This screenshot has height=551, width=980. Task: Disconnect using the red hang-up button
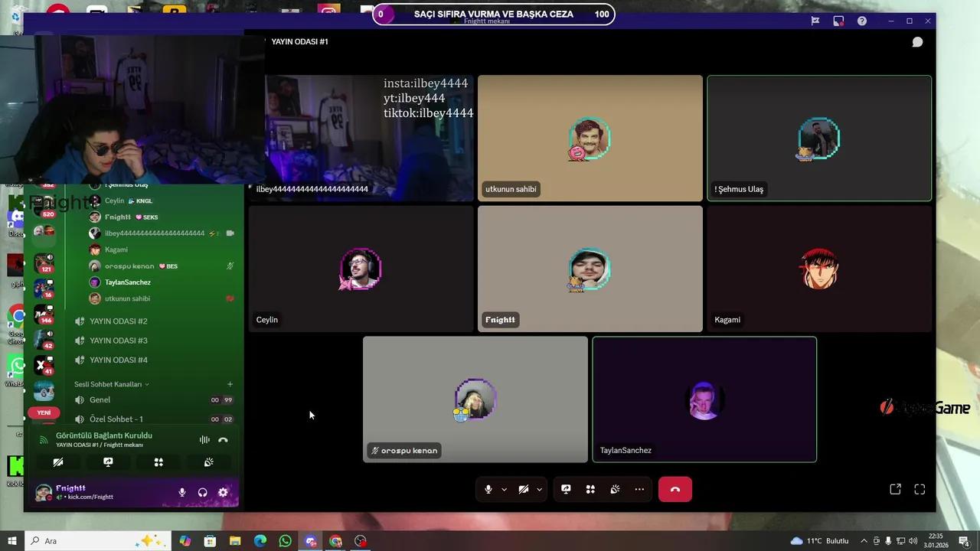[x=675, y=490]
